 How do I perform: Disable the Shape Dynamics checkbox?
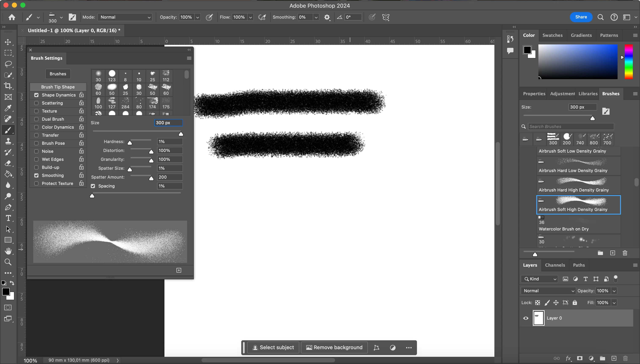pos(36,95)
